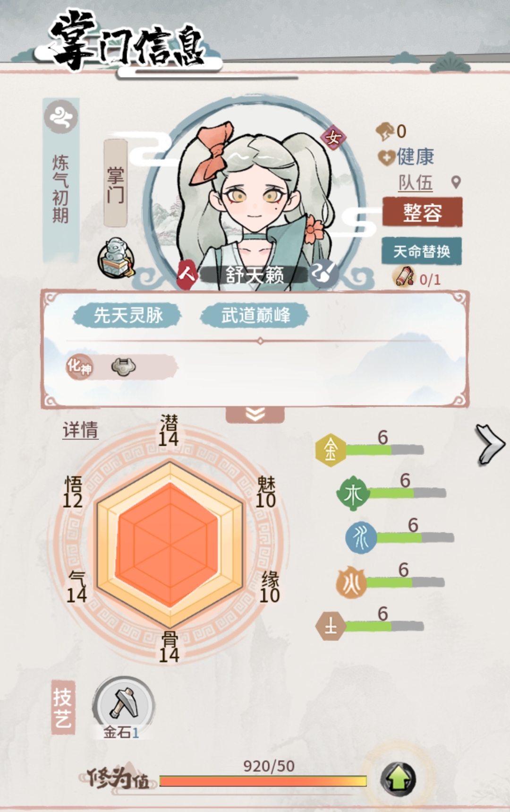The width and height of the screenshot is (510, 812).
Task: Click the 天命替换 button
Action: click(421, 251)
